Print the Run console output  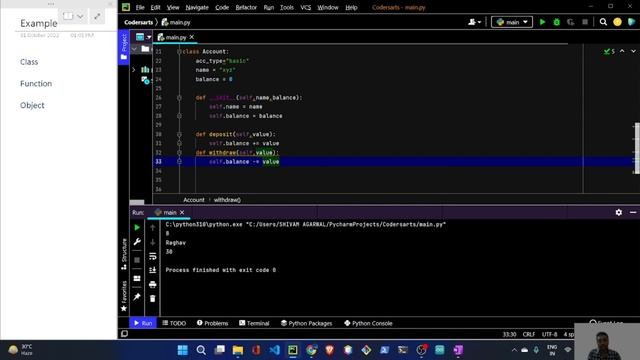(153, 284)
